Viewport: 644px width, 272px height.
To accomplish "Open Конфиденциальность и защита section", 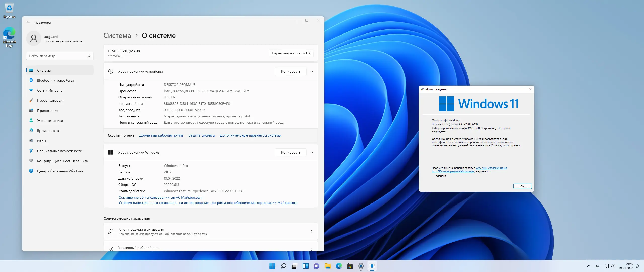I will click(x=62, y=161).
